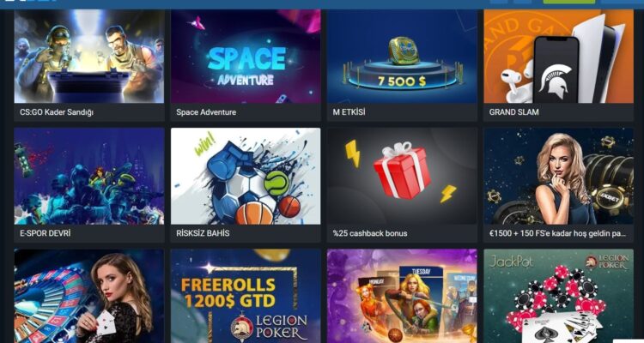
Task: Open the Space Adventure banner
Action: pos(246,57)
